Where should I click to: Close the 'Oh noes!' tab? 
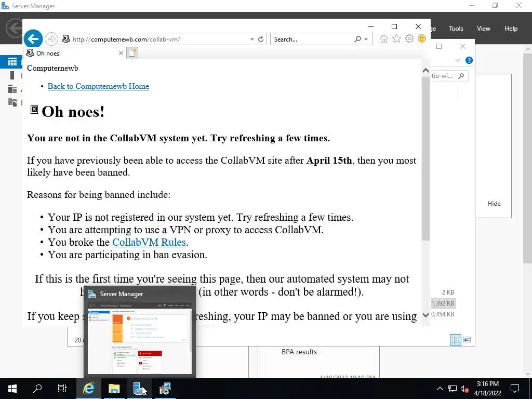tap(121, 54)
